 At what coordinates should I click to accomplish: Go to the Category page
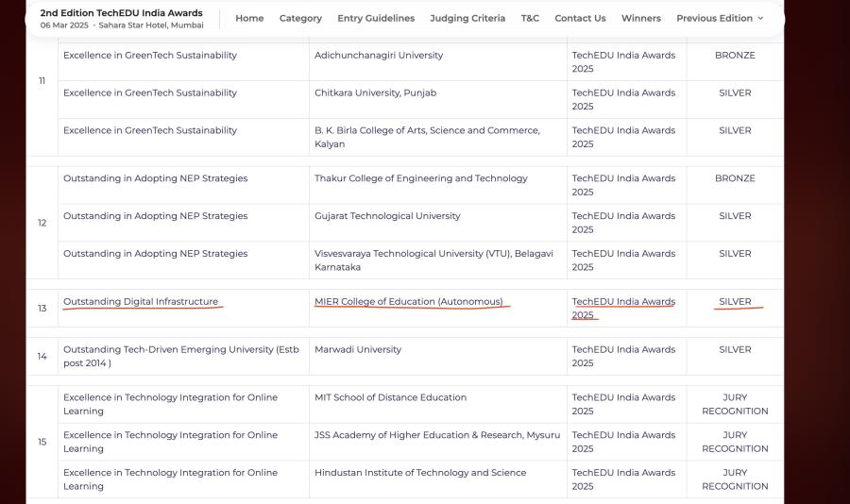300,19
